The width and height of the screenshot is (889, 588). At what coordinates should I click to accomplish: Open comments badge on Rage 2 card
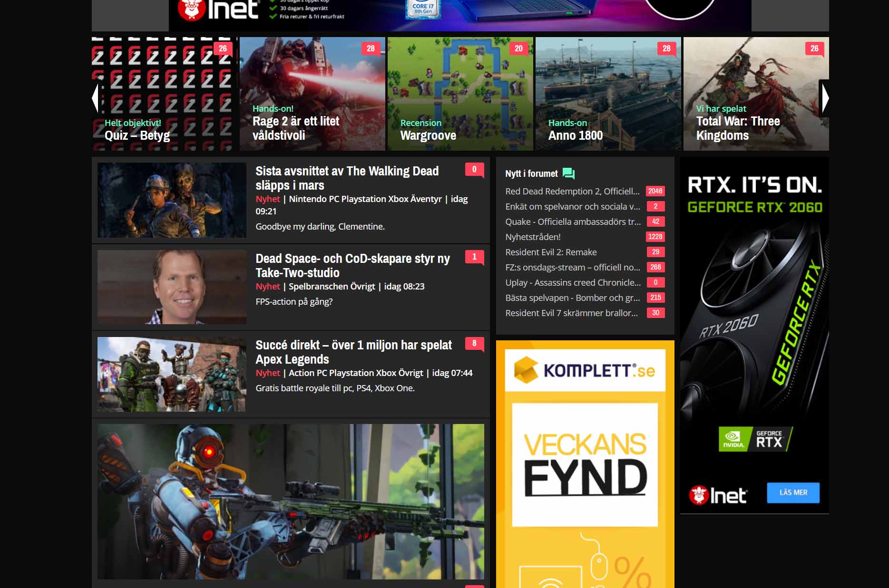pyautogui.click(x=371, y=48)
